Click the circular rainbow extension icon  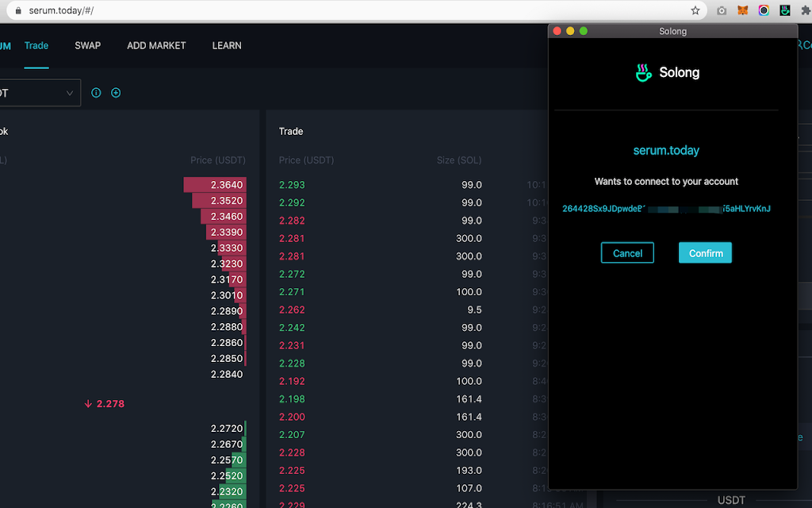tap(764, 10)
